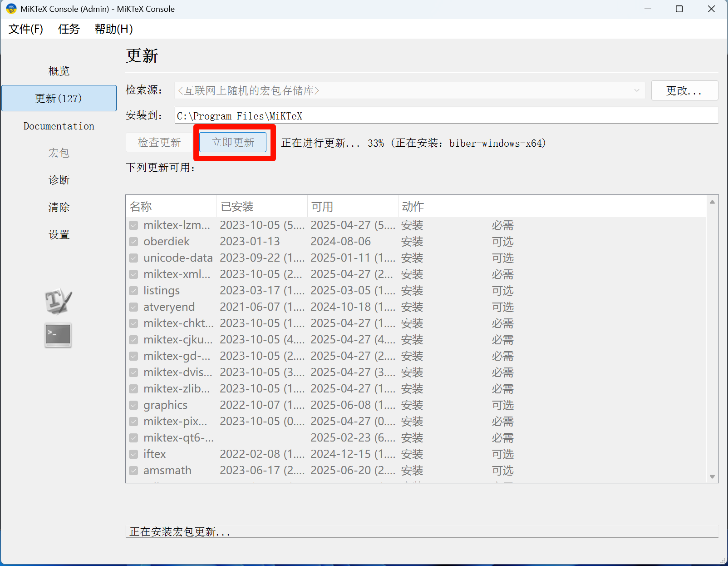Image resolution: width=728 pixels, height=566 pixels.
Task: Click the 检查更新 button
Action: pyautogui.click(x=159, y=143)
